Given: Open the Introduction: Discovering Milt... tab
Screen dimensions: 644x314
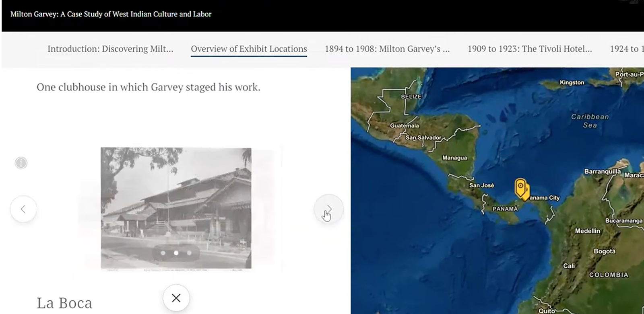Looking at the screenshot, I should (x=110, y=49).
